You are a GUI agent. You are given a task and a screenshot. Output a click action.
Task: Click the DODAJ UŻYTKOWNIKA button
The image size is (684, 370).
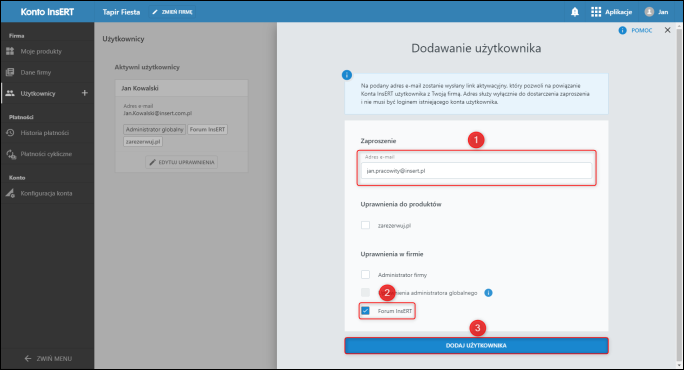tap(476, 346)
